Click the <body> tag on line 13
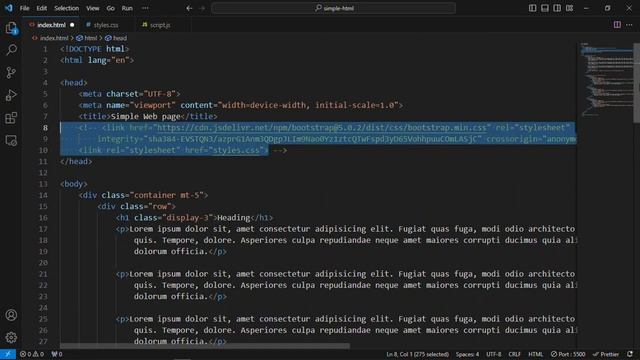640x360 pixels. pos(74,184)
